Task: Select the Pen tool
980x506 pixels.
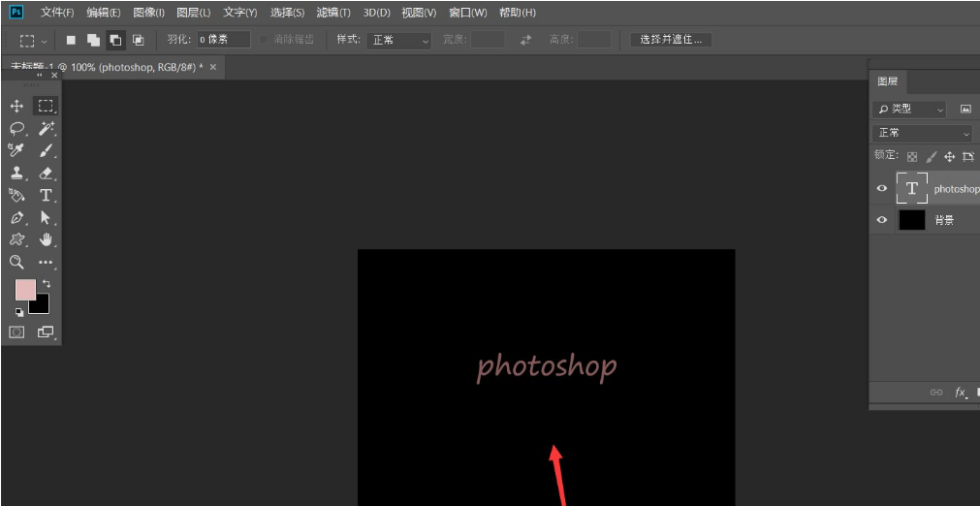Action: [16, 217]
